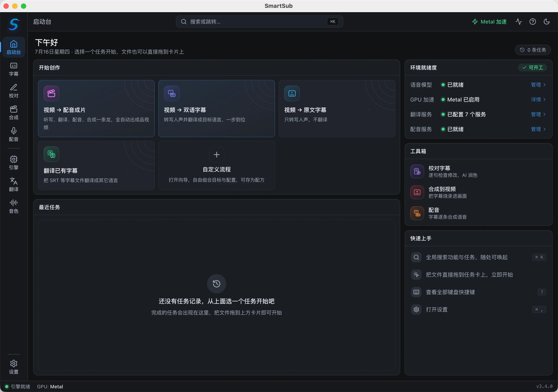Open the 校对字幕 tool in 工具箱
This screenshot has width=558, height=392.
pyautogui.click(x=478, y=171)
